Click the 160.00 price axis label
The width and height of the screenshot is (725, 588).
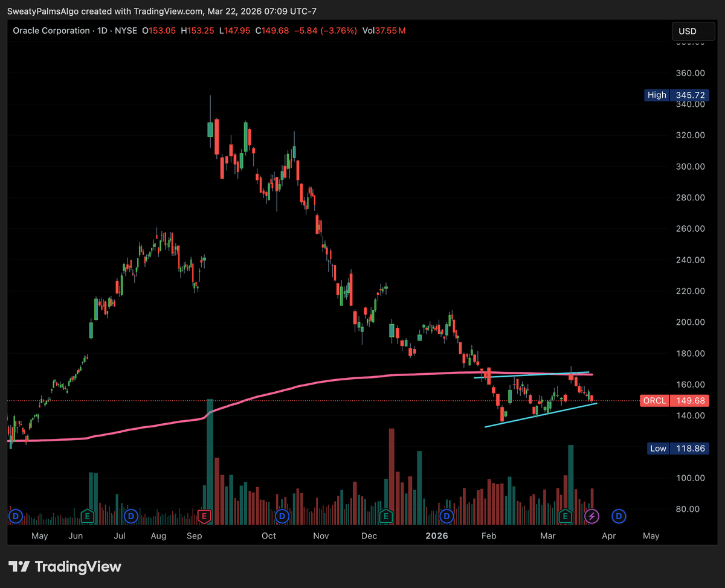pos(691,385)
